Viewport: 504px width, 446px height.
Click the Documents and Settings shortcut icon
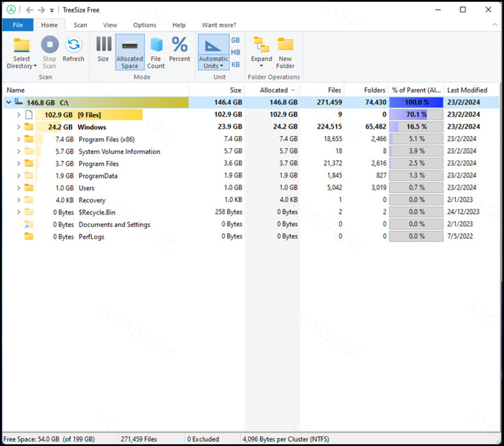tap(29, 224)
